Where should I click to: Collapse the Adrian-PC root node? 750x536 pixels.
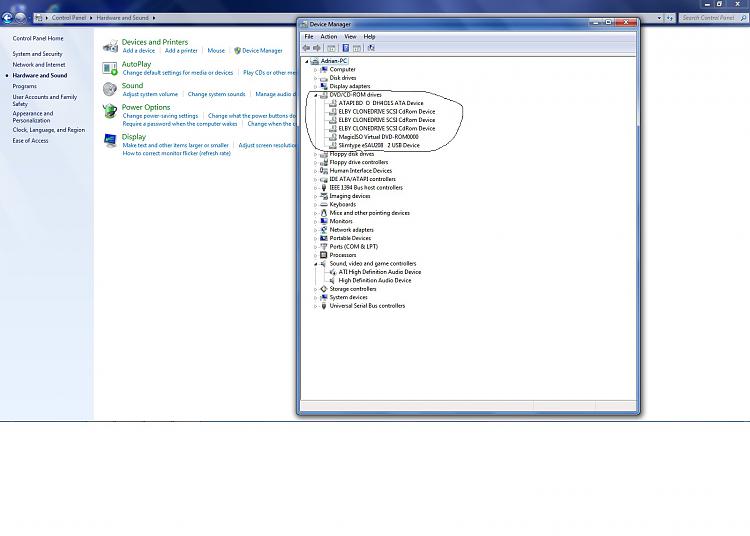click(x=307, y=61)
